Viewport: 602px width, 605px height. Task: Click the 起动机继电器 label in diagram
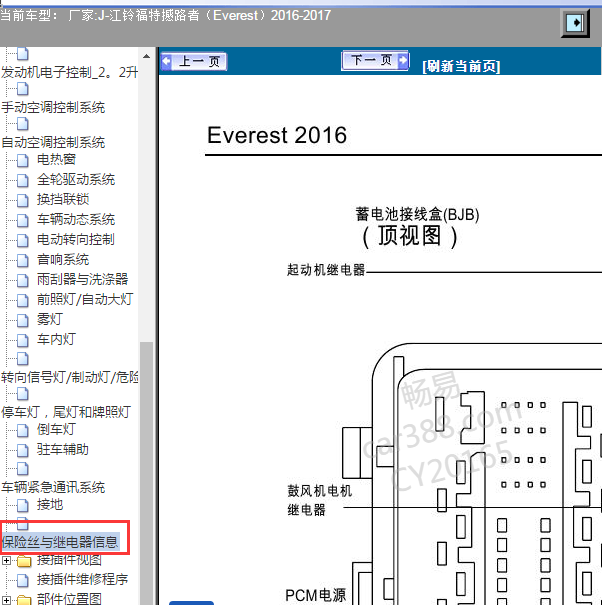pos(326,270)
